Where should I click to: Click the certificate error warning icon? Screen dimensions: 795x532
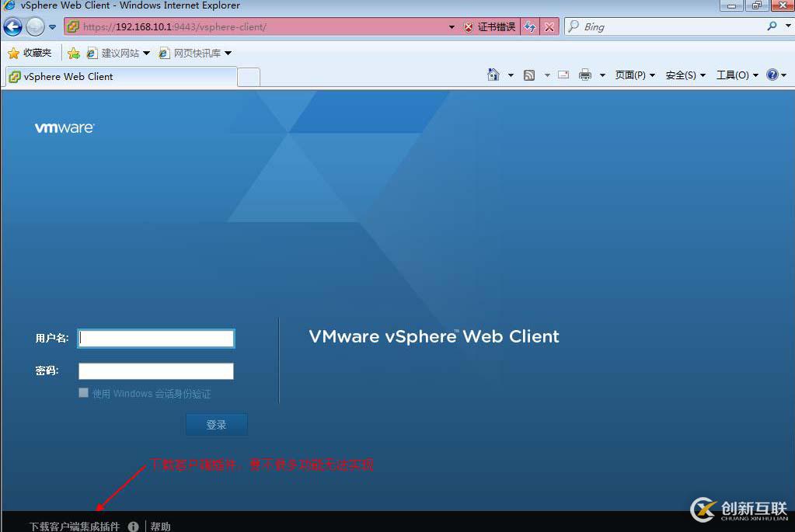tap(470, 26)
